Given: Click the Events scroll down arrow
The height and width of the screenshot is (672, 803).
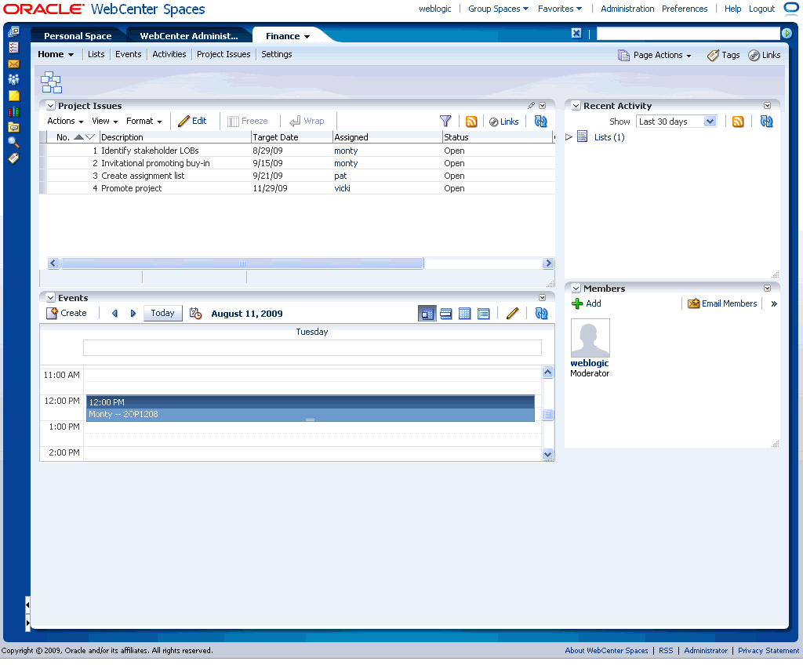Looking at the screenshot, I should click(x=547, y=454).
